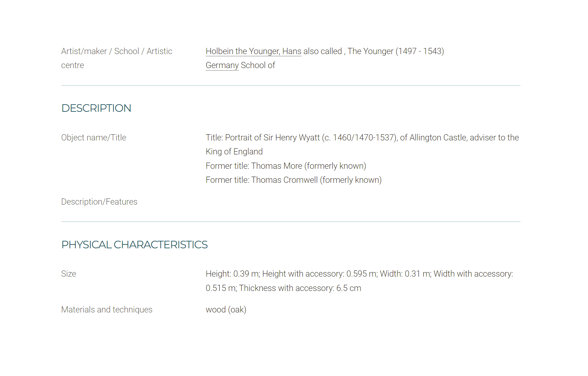This screenshot has height=376, width=588.
Task: Click the artist dates (1497 - 1543) text
Action: pos(420,51)
